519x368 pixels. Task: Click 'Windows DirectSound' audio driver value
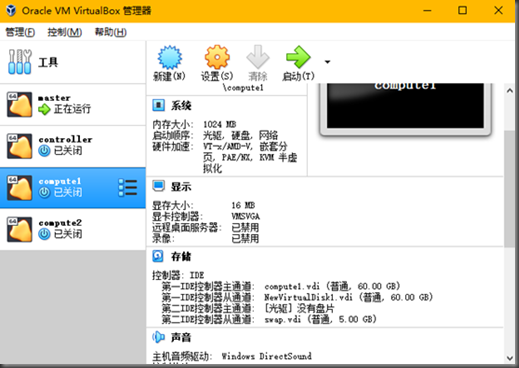[267, 356]
